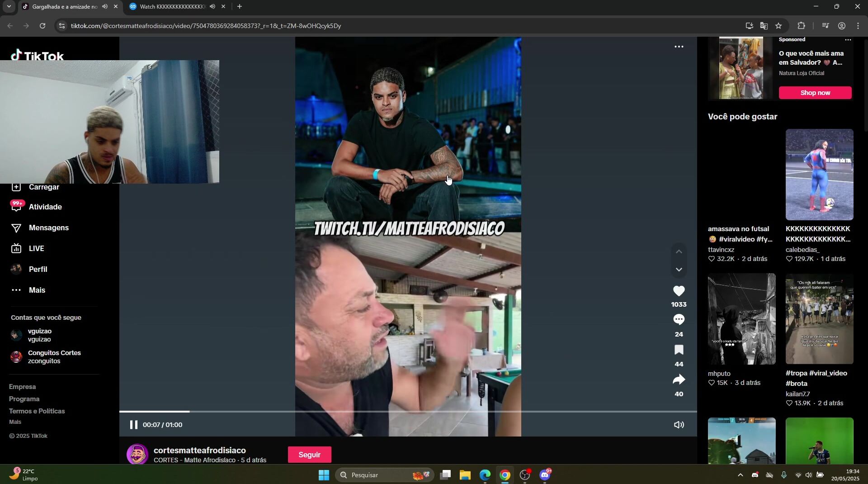Share video with arrow icon
Screen dimensions: 868x484
[x=679, y=380]
